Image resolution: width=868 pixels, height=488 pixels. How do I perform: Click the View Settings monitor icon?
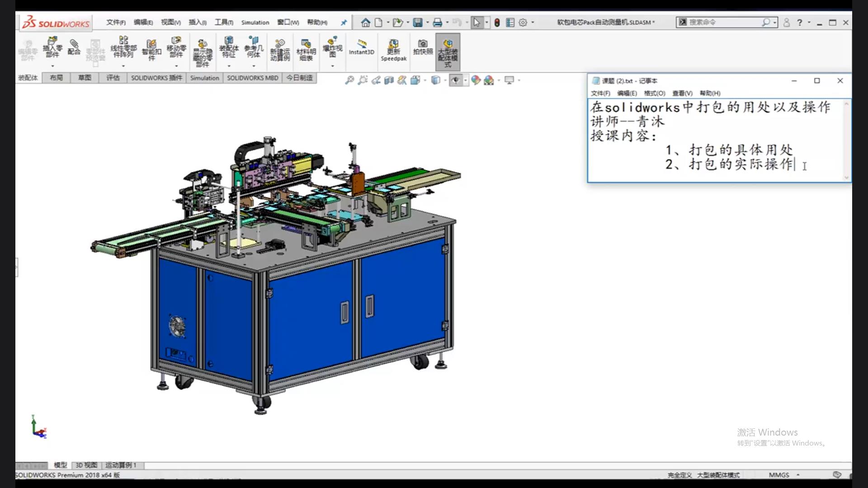tap(509, 80)
